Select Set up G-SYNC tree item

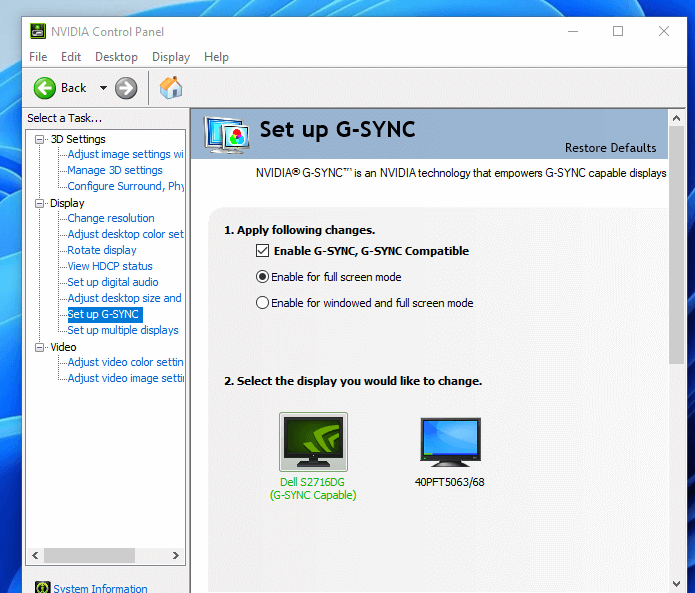105,314
